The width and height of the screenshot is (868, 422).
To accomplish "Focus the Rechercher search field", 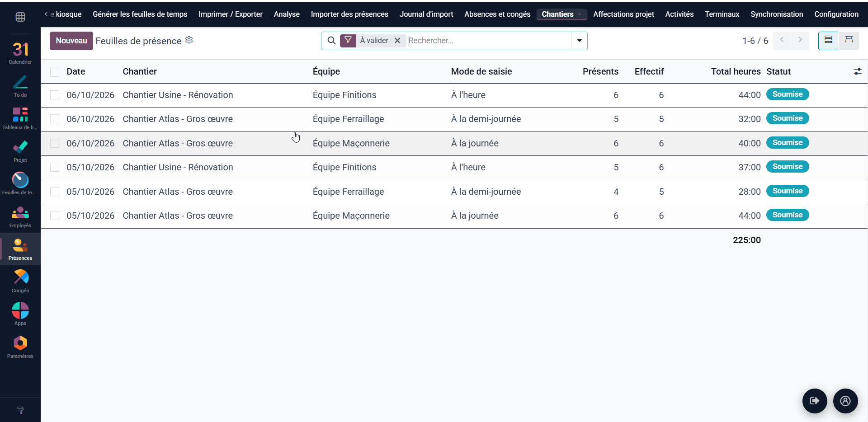I will click(488, 41).
